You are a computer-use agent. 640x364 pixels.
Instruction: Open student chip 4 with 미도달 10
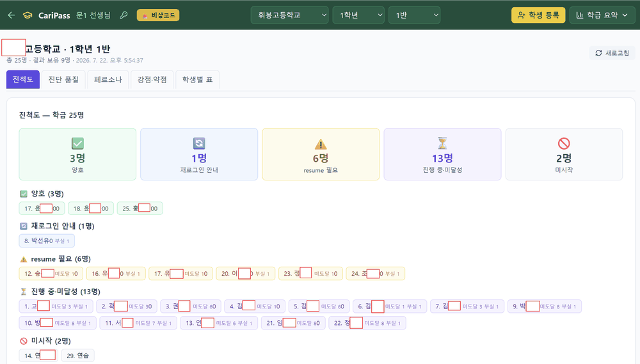coord(255,306)
